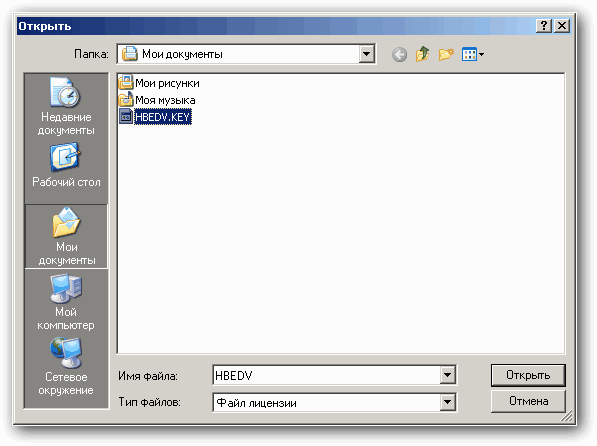Click the Отмена button

click(x=528, y=401)
